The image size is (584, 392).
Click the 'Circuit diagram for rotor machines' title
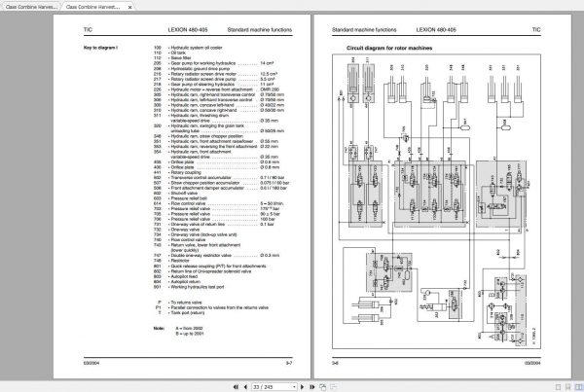click(389, 48)
